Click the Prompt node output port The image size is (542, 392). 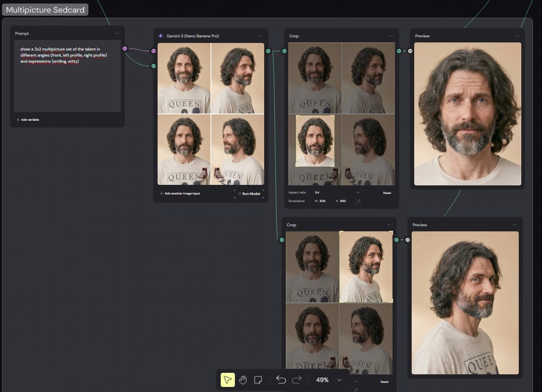[x=125, y=48]
